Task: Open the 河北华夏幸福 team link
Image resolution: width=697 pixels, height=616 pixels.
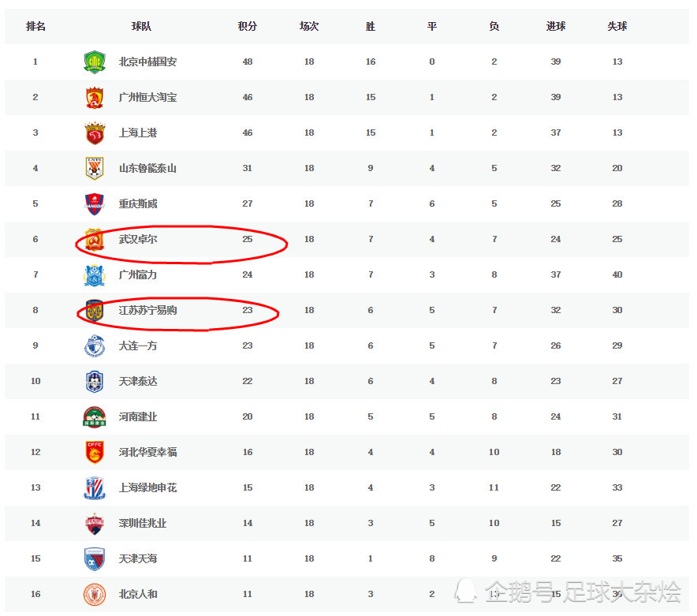Action: [147, 452]
